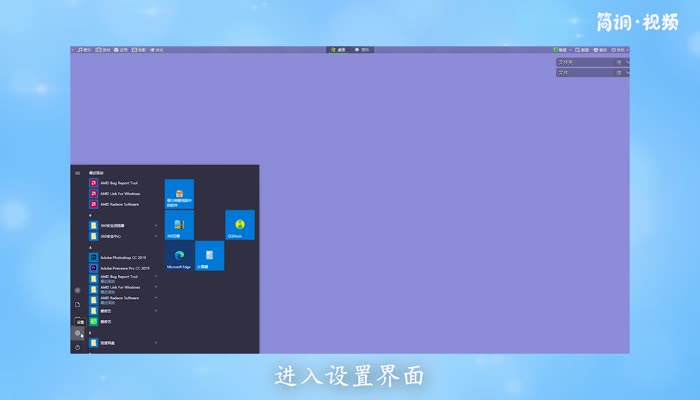This screenshot has height=400, width=700.
Task: Click the Power button in Start menu
Action: click(x=77, y=346)
